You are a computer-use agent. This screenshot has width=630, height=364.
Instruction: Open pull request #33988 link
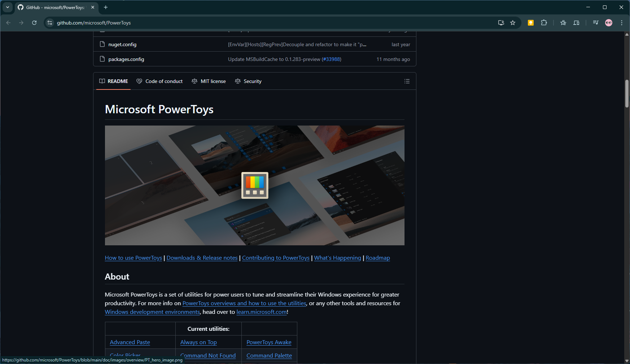(331, 59)
